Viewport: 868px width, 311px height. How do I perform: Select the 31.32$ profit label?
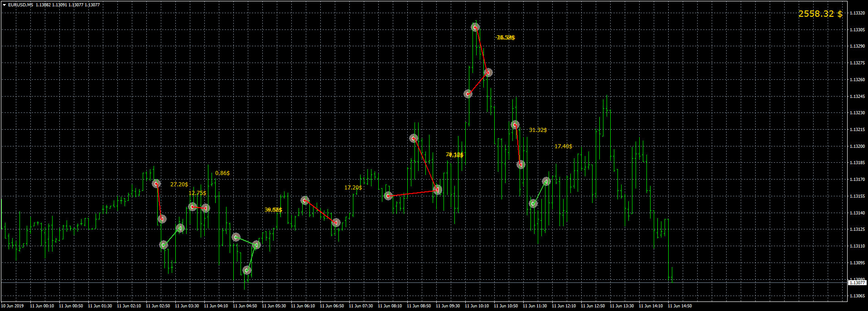(x=538, y=130)
